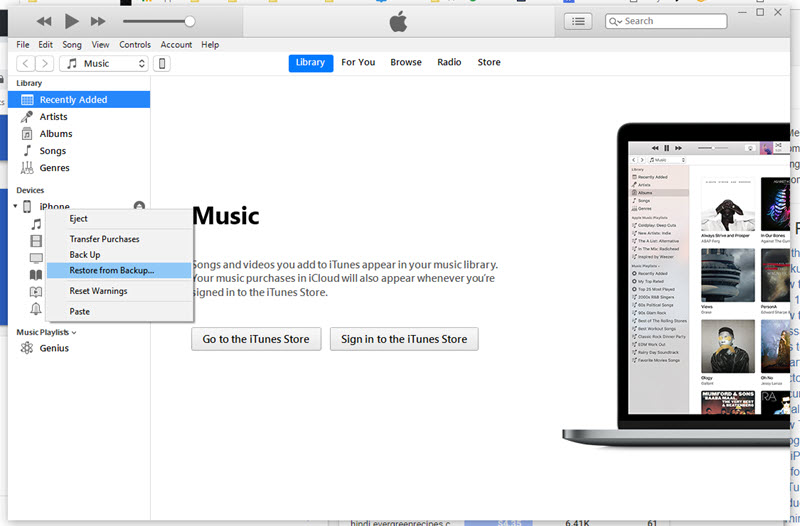This screenshot has height=526, width=800.
Task: Select Albums in the Library sidebar
Action: tap(79, 134)
